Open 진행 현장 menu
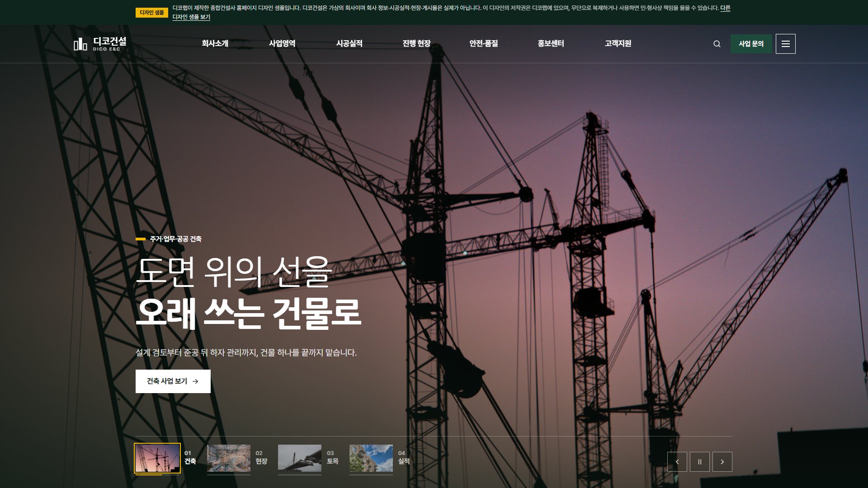 click(416, 43)
